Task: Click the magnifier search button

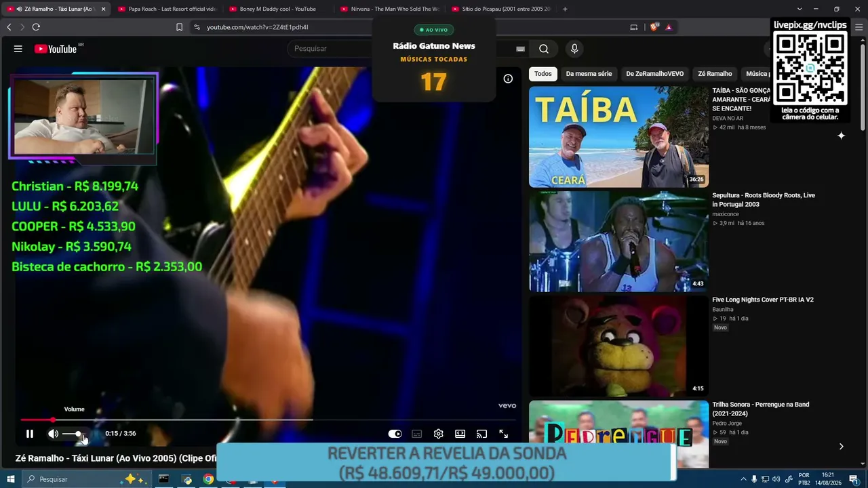Action: [544, 49]
